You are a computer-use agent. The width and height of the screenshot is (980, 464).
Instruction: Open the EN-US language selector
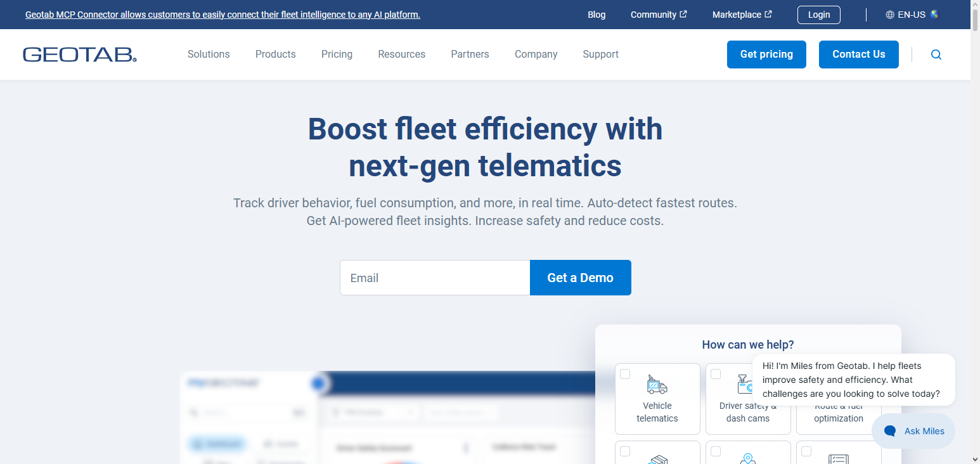tap(912, 15)
